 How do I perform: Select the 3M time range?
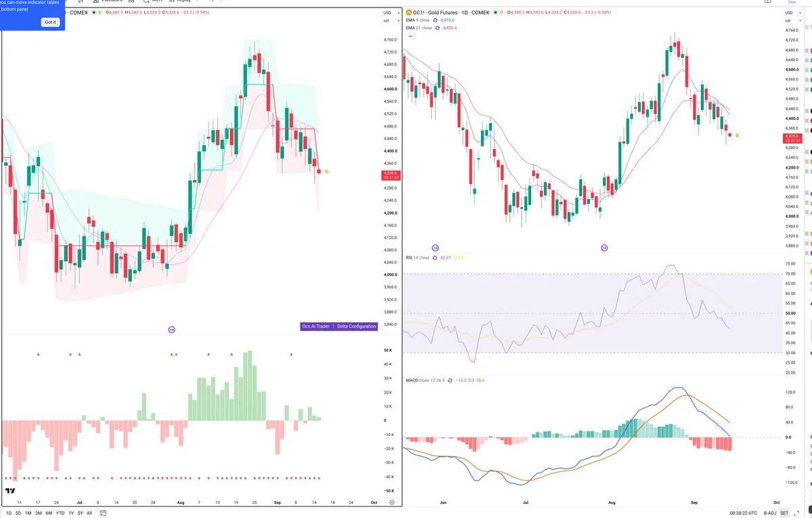coord(39,513)
